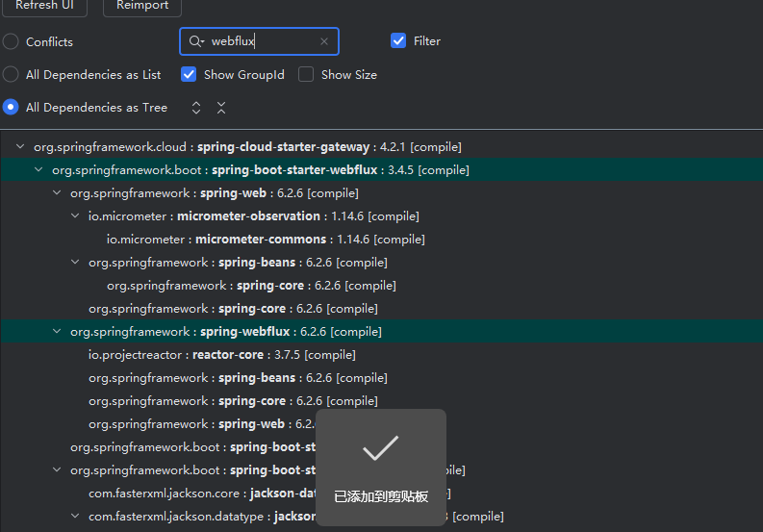
Task: Collapse the highlighted spring-webflux node
Action: click(57, 332)
